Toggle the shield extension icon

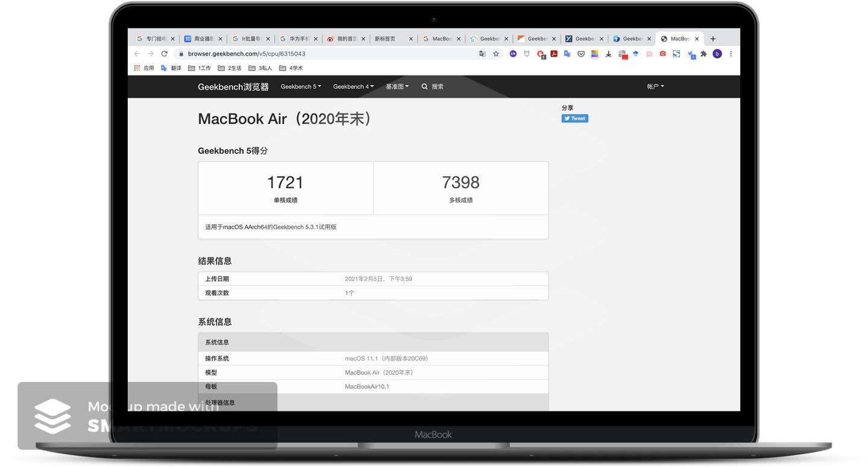[526, 54]
